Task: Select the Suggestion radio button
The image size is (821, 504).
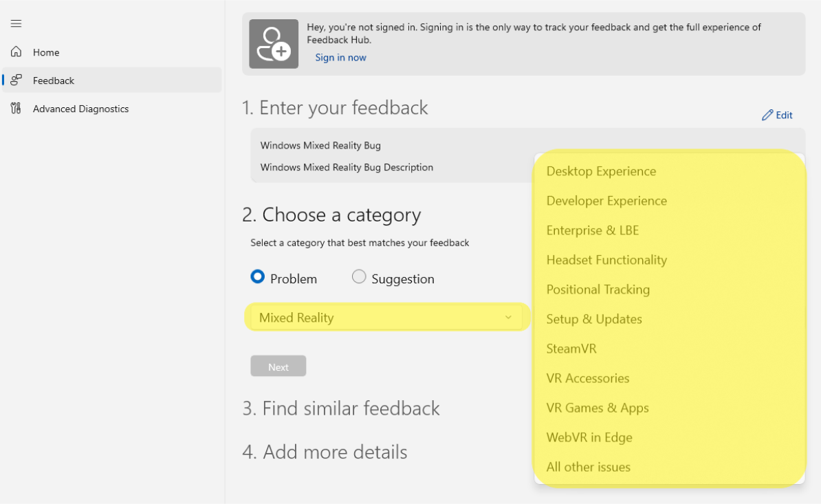Action: click(359, 276)
